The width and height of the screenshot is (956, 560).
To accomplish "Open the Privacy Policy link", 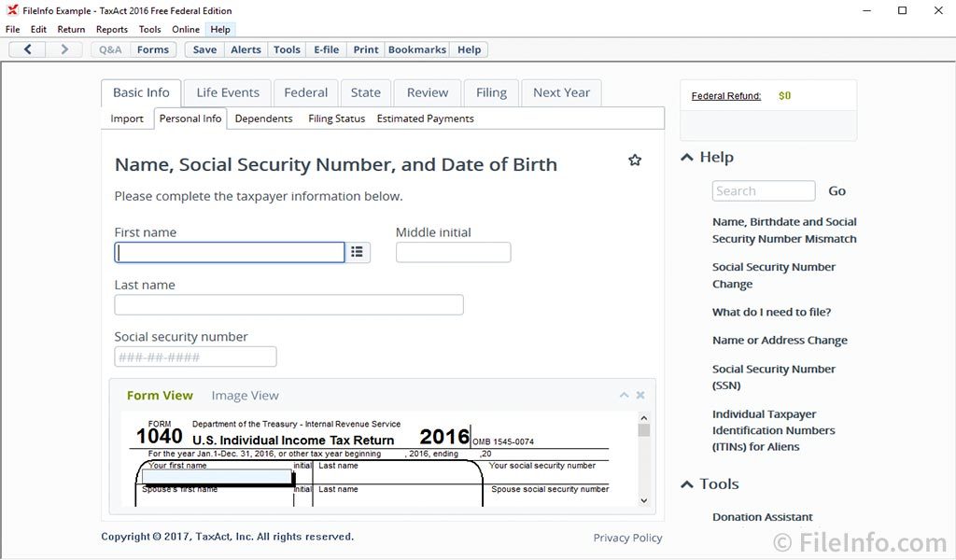I will (x=627, y=538).
